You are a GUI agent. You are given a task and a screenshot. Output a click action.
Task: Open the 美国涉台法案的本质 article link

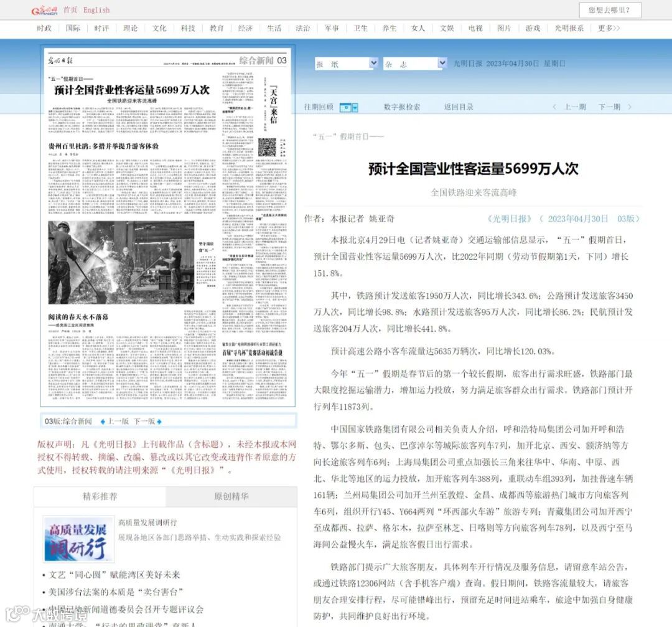click(x=116, y=592)
